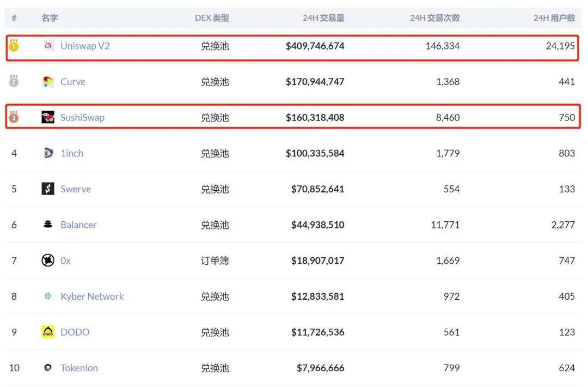This screenshot has width=588, height=387.
Task: Click the SushiSwap logo icon
Action: pos(48,117)
